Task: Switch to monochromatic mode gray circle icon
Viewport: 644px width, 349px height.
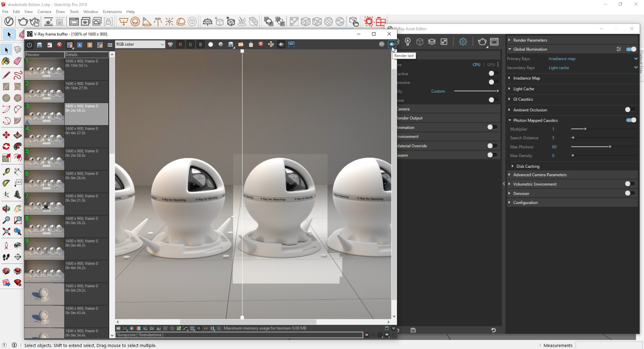Action: pyautogui.click(x=221, y=45)
